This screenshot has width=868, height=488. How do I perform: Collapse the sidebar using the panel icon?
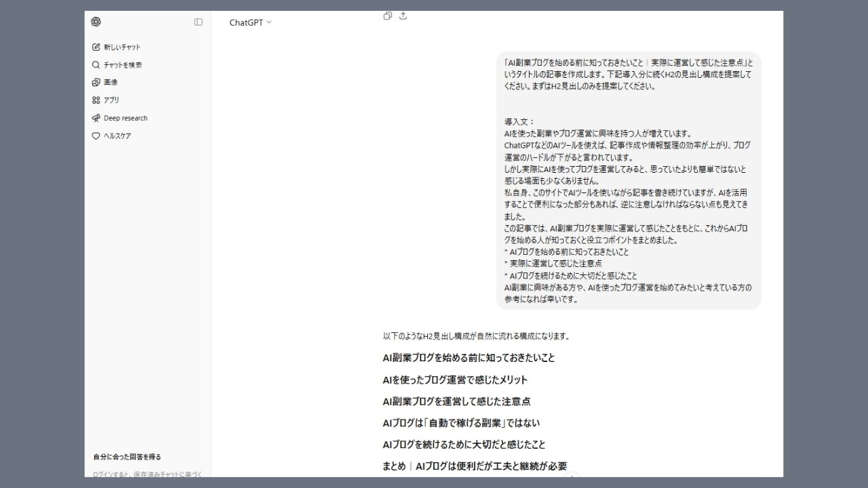point(197,22)
